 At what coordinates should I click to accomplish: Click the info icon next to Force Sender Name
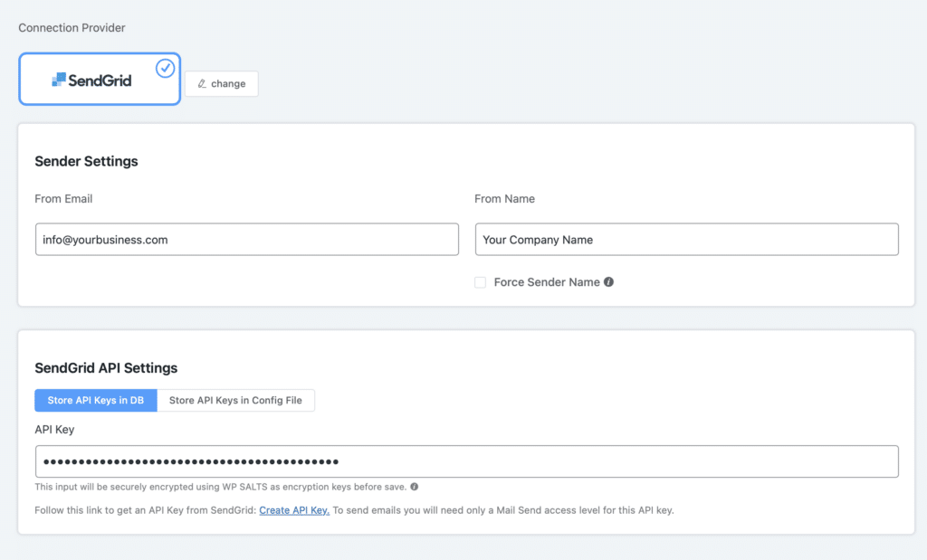(608, 282)
